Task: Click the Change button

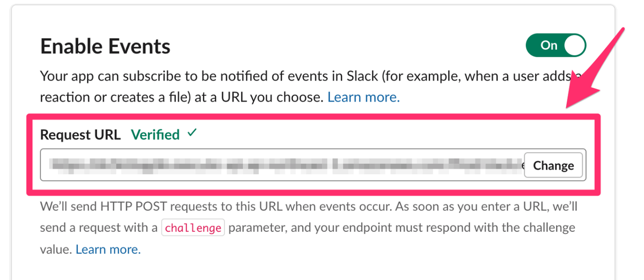Action: click(553, 166)
